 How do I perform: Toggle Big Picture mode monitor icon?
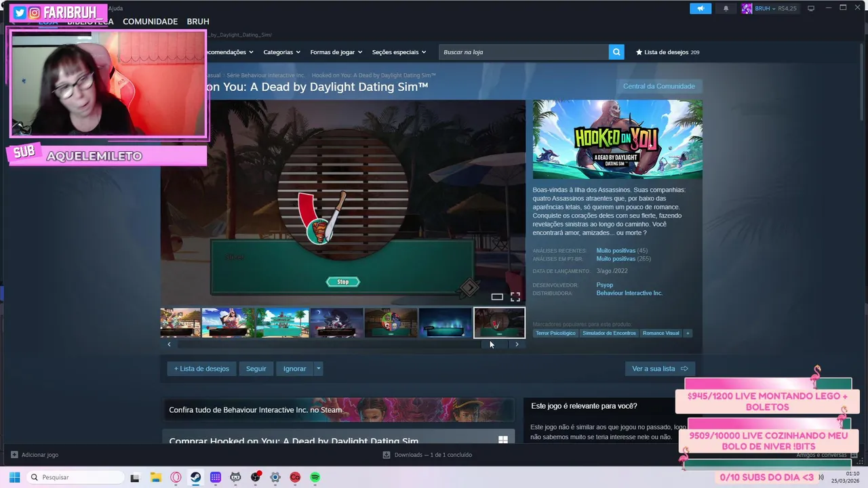[x=810, y=8]
